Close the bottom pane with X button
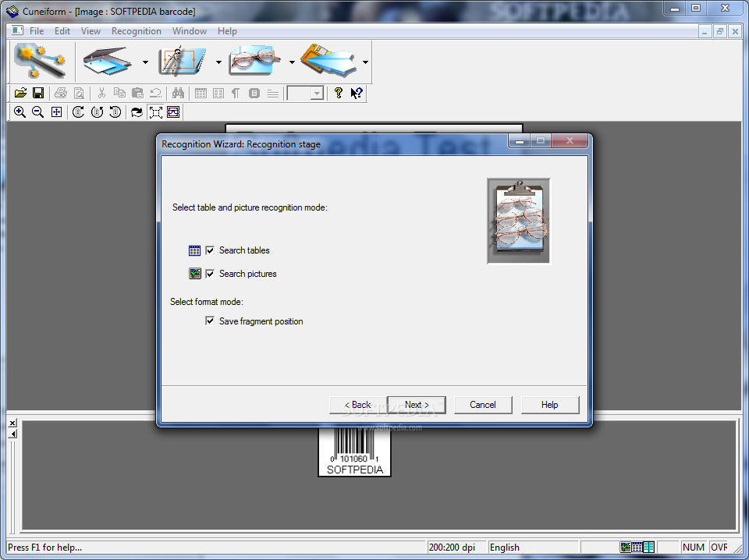This screenshot has height=560, width=749. [12, 423]
